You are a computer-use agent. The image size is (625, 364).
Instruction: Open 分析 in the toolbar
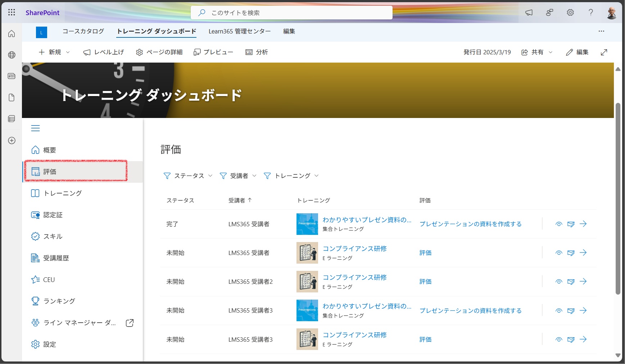click(x=257, y=52)
